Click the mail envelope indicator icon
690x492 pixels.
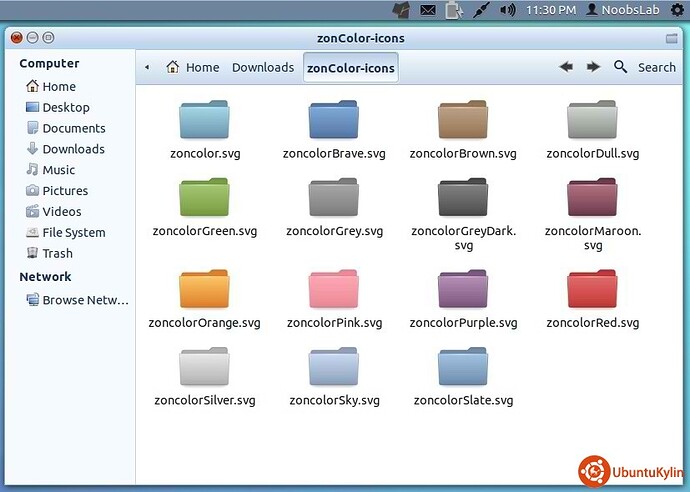pyautogui.click(x=428, y=10)
